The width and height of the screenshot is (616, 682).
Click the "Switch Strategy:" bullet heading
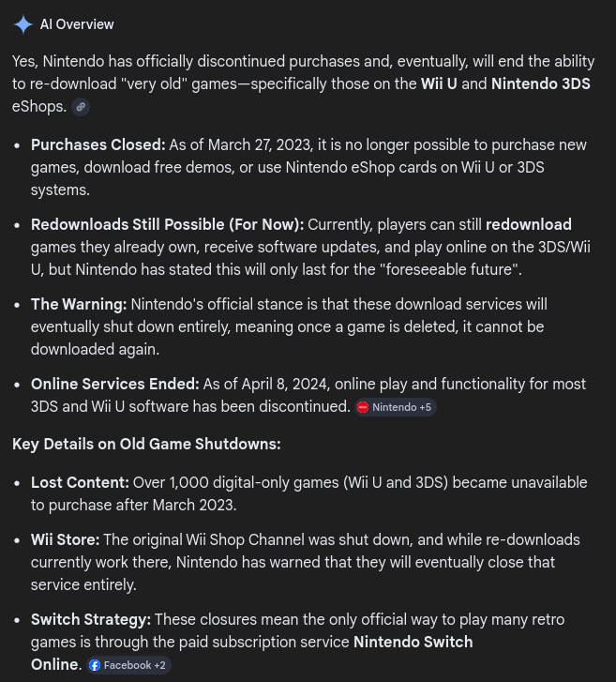[90, 619]
